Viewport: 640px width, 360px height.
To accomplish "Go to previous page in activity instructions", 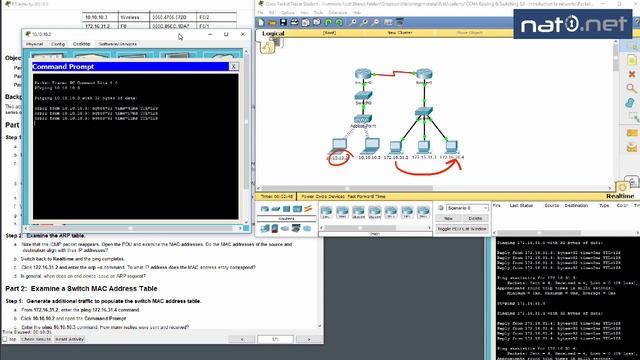I will [242, 339].
